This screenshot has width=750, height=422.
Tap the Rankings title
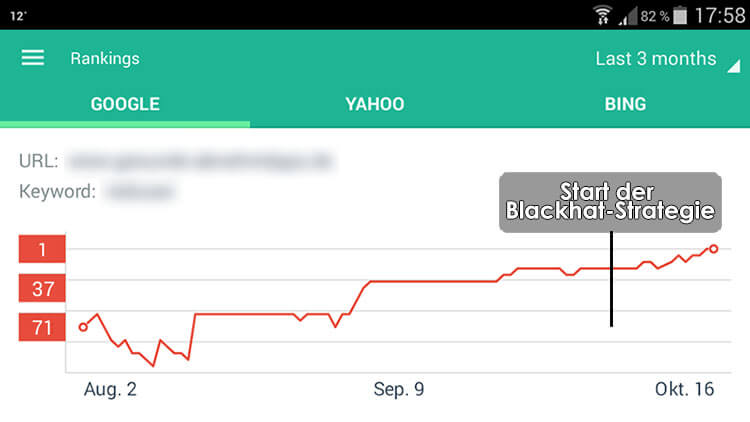(105, 58)
